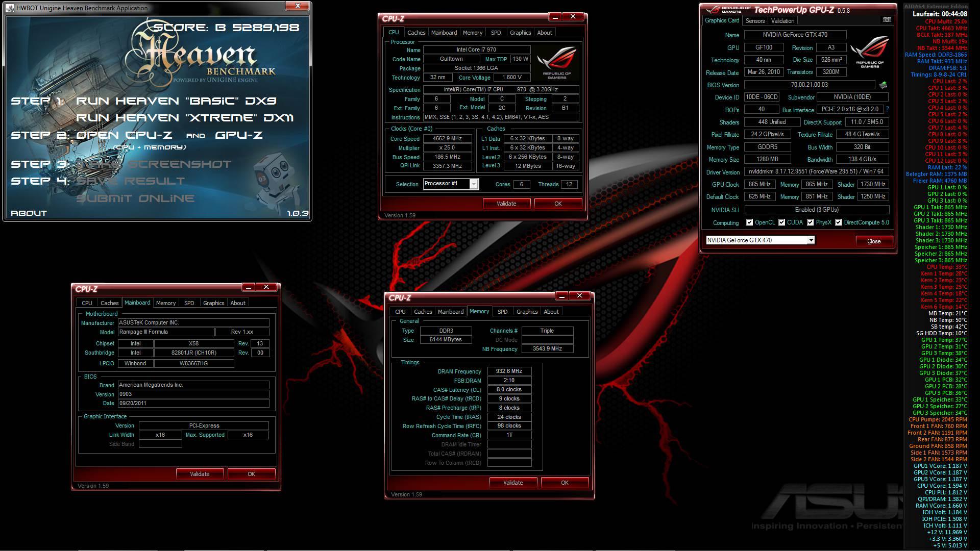Click Run Heaven "Xtreme" DX11 step

tap(185, 118)
